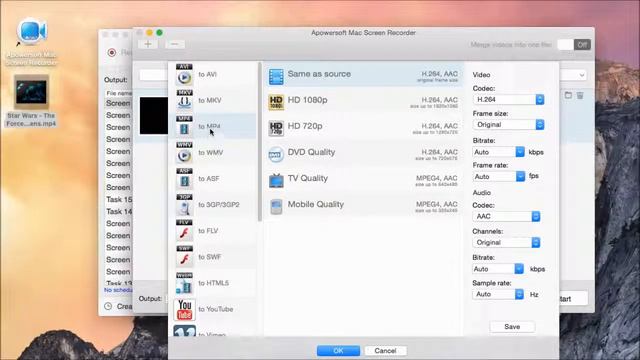This screenshot has width=640, height=360.
Task: Open the Sample rate dropdown
Action: [x=498, y=294]
